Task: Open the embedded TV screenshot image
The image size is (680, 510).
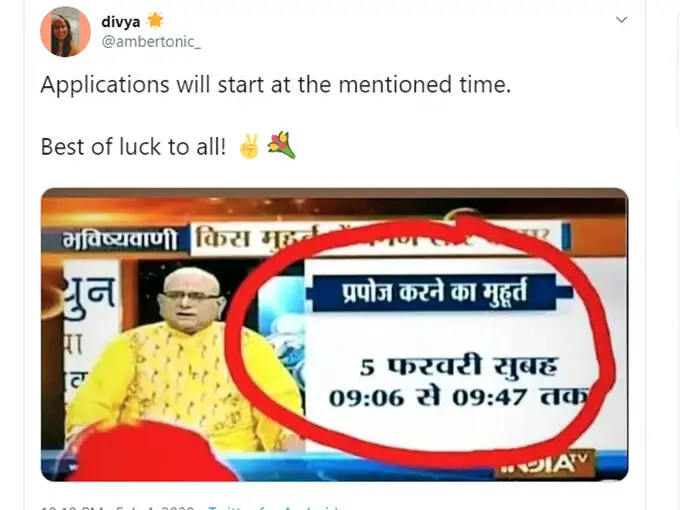Action: [x=334, y=334]
